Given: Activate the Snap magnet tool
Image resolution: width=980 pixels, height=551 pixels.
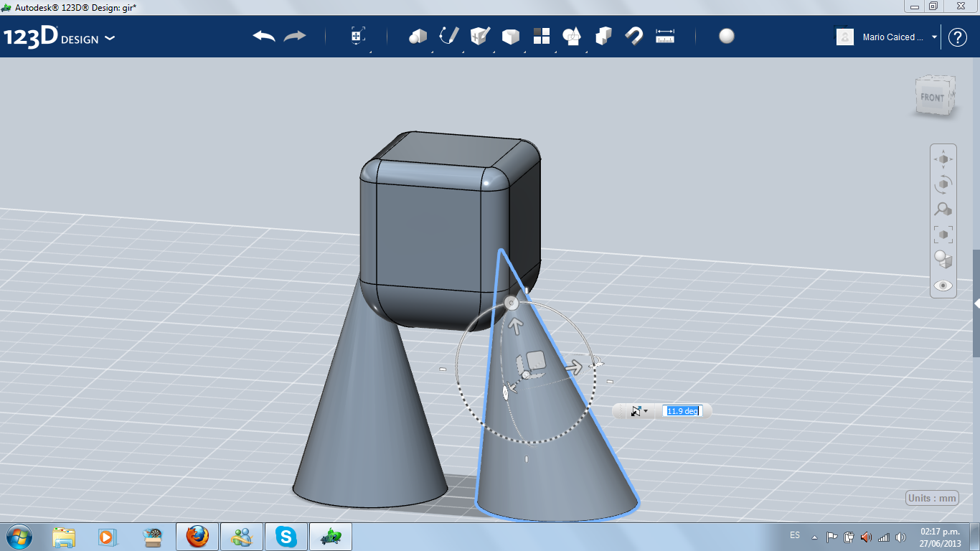Looking at the screenshot, I should point(634,36).
